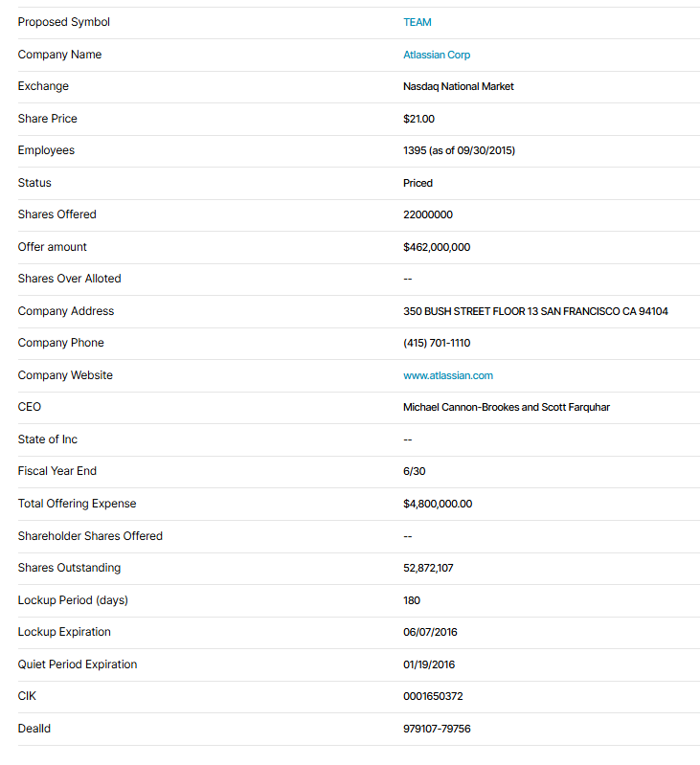Click the $21.00 share price value
Image resolution: width=700 pixels, height=765 pixels.
(x=418, y=119)
